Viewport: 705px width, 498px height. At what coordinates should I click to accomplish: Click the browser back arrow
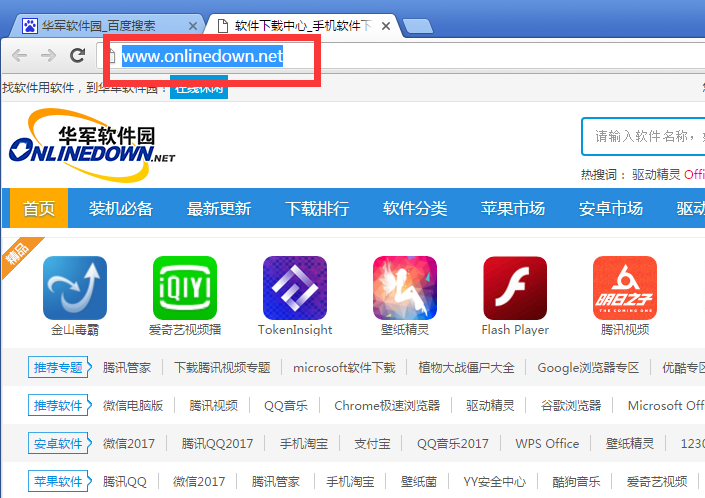19,56
